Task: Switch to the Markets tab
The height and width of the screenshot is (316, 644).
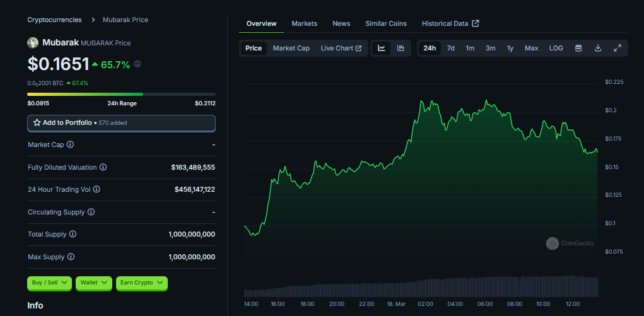Action: click(x=305, y=23)
